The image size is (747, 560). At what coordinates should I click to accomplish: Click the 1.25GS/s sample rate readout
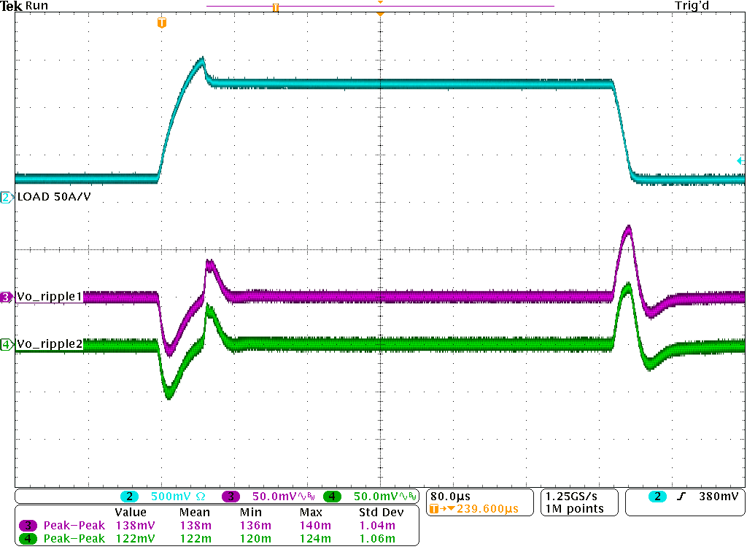click(x=574, y=496)
